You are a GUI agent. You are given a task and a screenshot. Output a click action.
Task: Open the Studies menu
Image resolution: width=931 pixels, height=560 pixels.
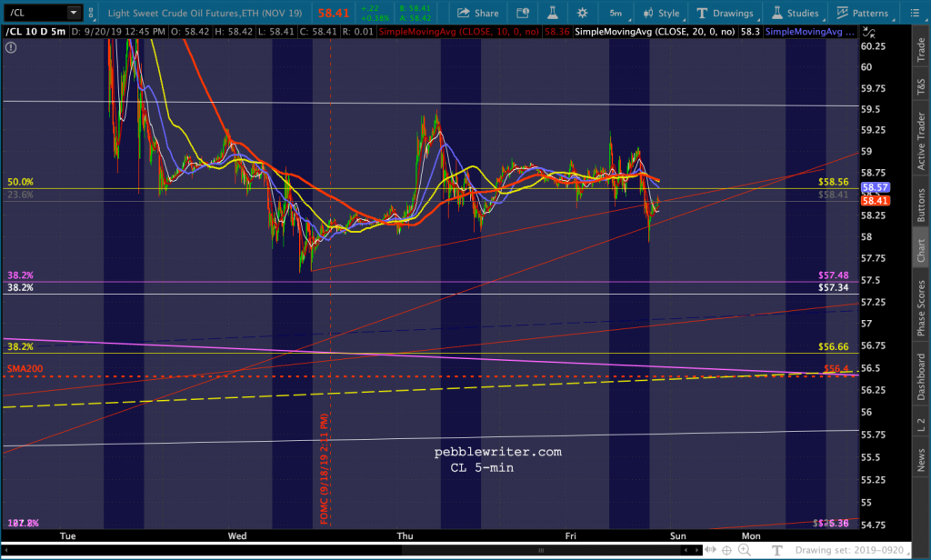[796, 13]
